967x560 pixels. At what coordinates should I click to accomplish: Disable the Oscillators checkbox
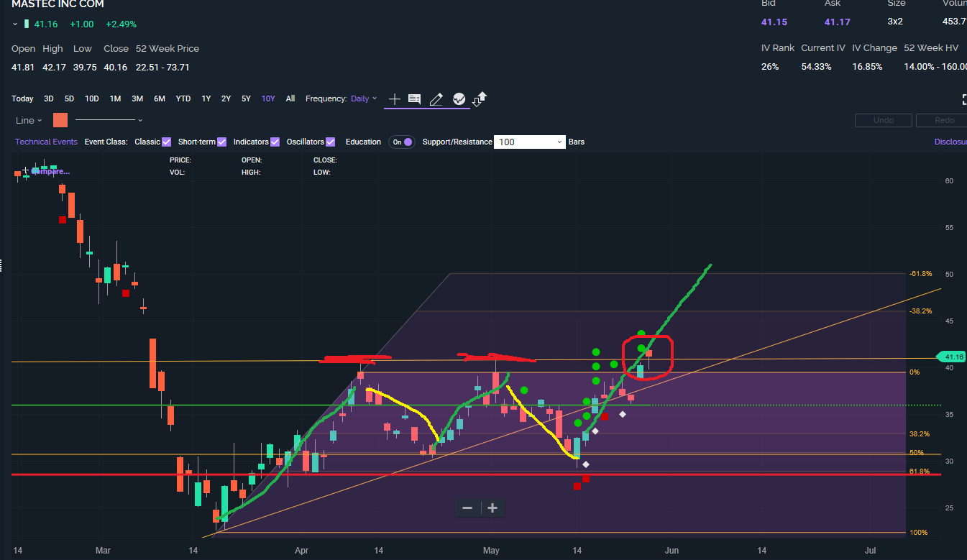tap(330, 142)
